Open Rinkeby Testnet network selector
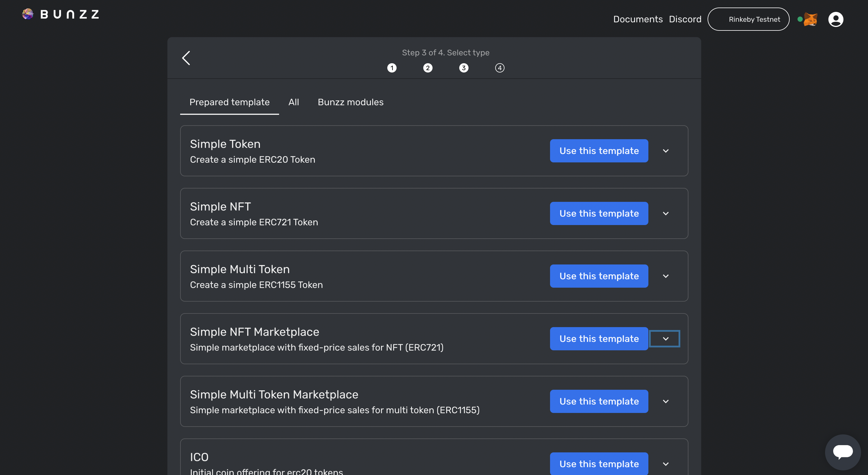This screenshot has width=868, height=475. click(x=748, y=19)
